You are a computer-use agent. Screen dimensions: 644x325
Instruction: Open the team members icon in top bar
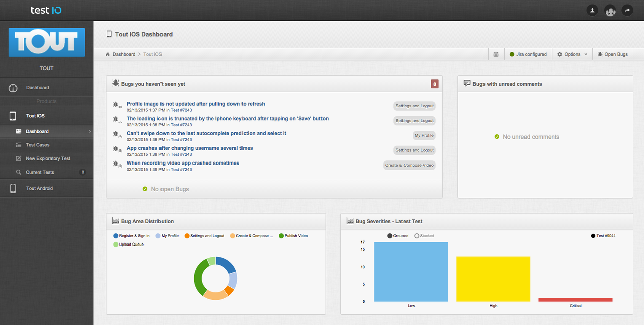pyautogui.click(x=610, y=10)
